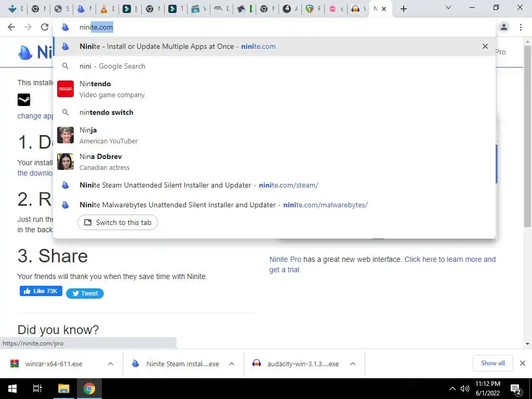This screenshot has height=399, width=532.
Task: Open the Ninite Malwarebytes installer suggestion
Action: pyautogui.click(x=274, y=205)
